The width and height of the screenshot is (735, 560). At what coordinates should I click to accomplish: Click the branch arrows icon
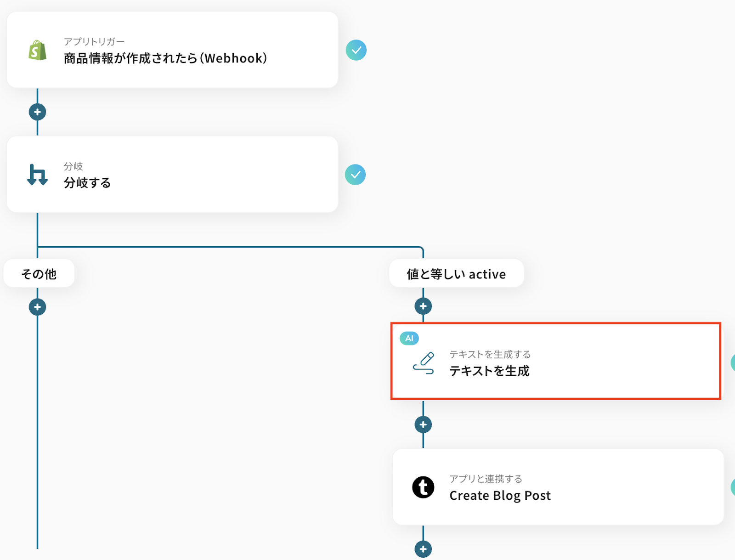tap(37, 175)
